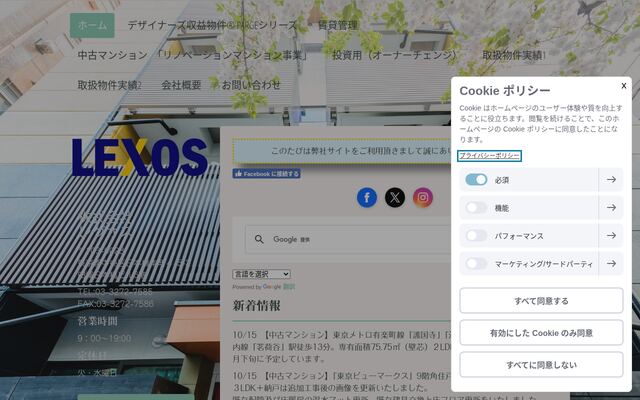Screen dimensions: 640x400
Task: Click 有効にした Cookie のみ同意 button
Action: [541, 333]
